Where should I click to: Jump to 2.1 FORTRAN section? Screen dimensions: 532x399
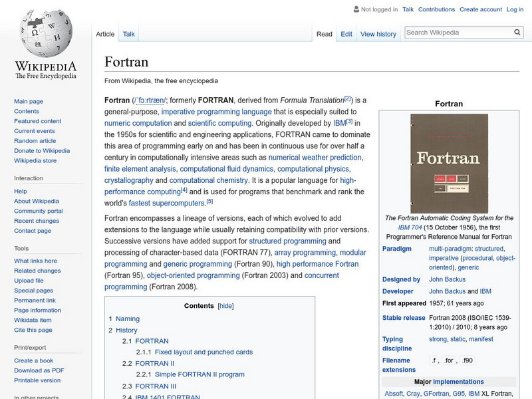152,341
